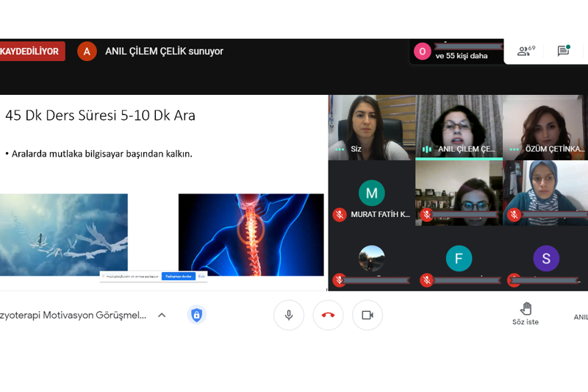Open the Fizyoterapi Motivasyon meeting title details
588x392 pixels.
click(x=73, y=315)
